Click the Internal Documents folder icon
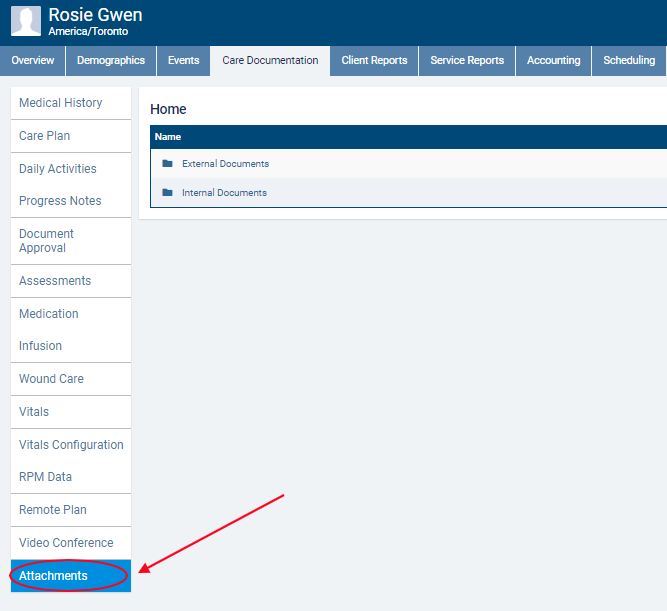This screenshot has width=667, height=611. tap(167, 193)
